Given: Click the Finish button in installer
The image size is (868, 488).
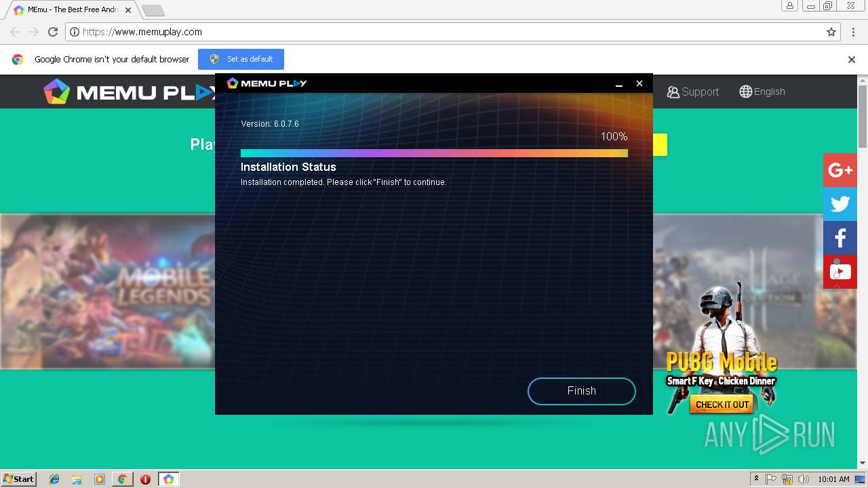Looking at the screenshot, I should (581, 391).
